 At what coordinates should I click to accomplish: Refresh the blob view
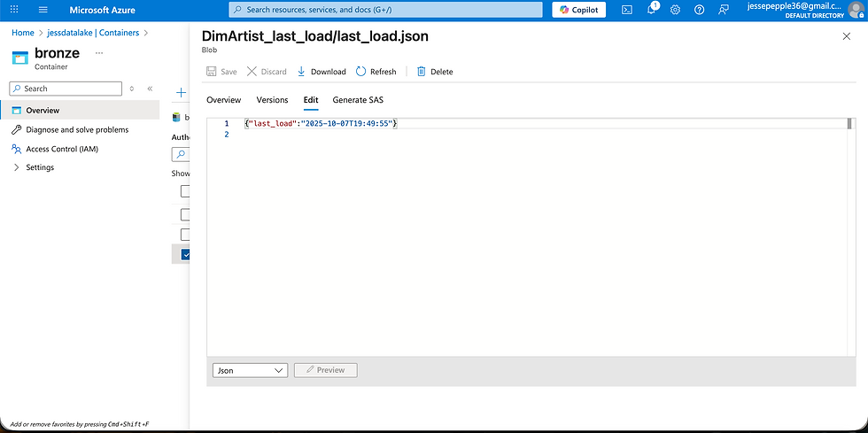(x=376, y=72)
